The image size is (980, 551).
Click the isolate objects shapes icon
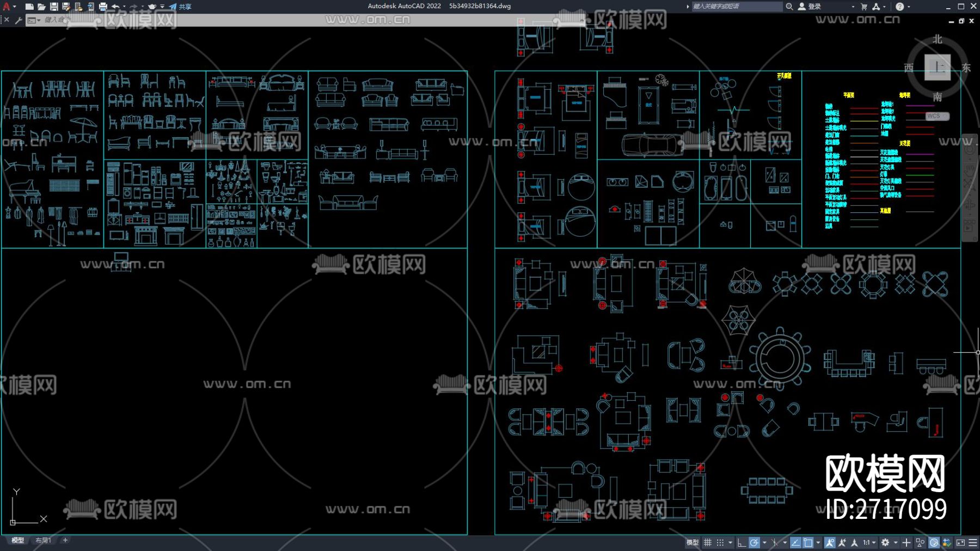tap(920, 542)
